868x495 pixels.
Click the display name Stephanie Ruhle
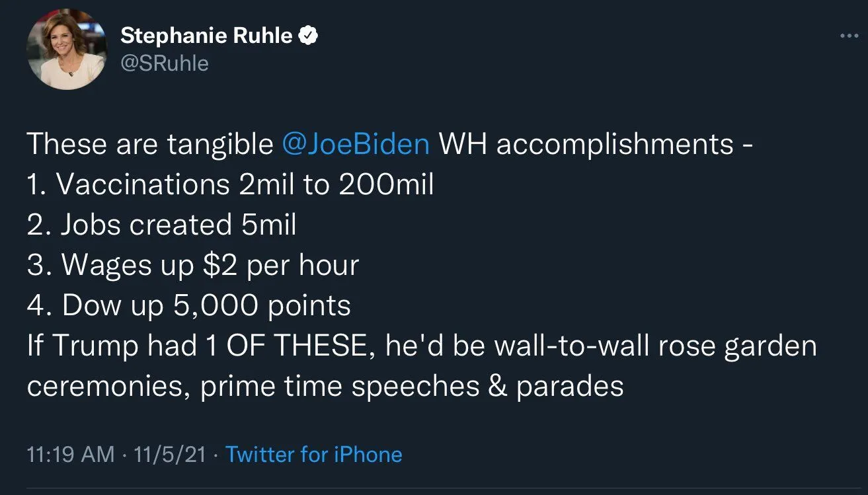[x=206, y=36]
